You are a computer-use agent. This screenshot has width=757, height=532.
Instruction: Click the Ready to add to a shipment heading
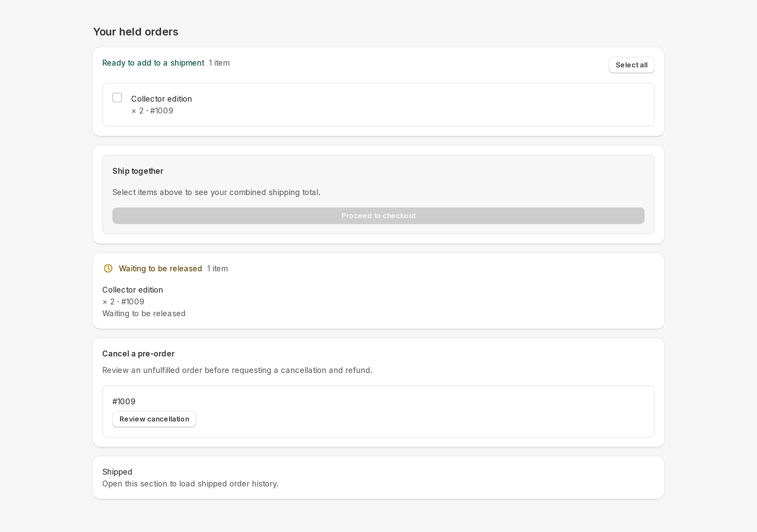click(x=153, y=63)
